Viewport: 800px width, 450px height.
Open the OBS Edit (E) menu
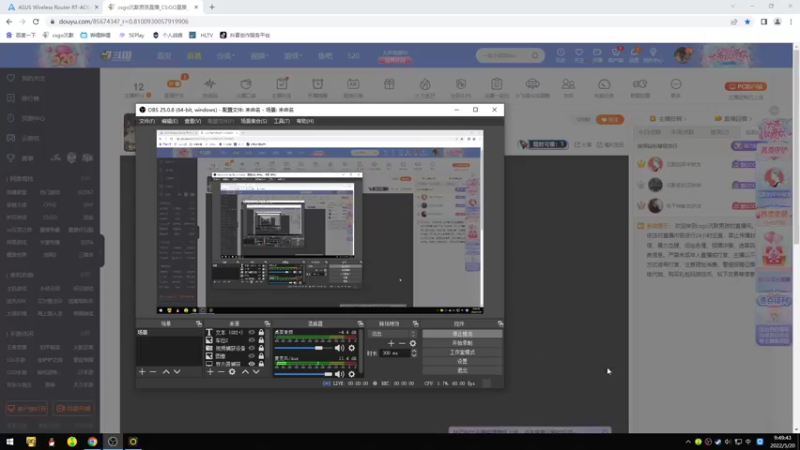tap(169, 121)
